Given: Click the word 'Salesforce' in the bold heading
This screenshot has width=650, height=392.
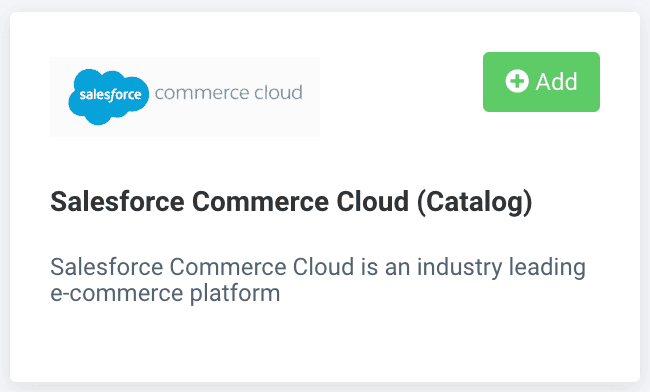Looking at the screenshot, I should pos(117,202).
